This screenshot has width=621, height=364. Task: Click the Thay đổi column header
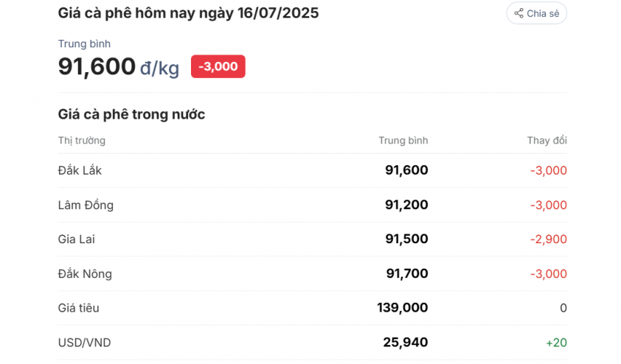[x=547, y=141]
